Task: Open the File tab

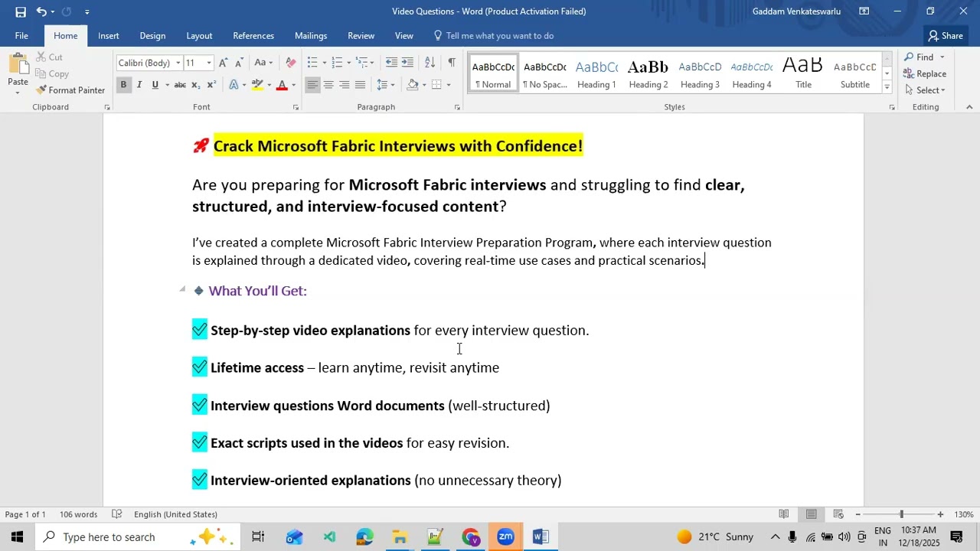Action: (x=21, y=36)
